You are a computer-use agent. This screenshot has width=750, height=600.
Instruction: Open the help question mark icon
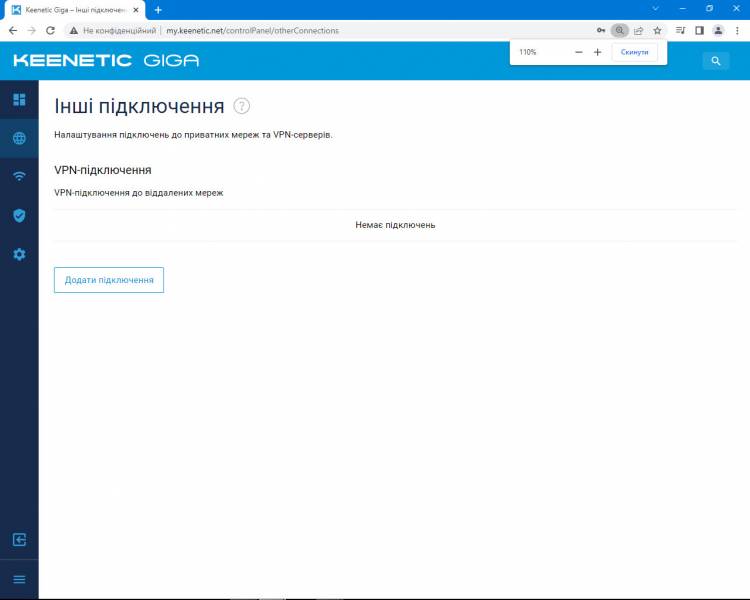tap(242, 106)
